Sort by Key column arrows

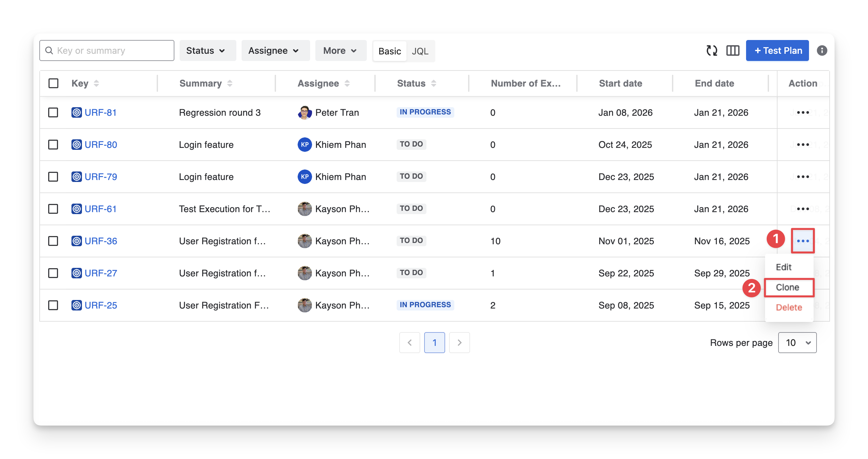coord(96,83)
